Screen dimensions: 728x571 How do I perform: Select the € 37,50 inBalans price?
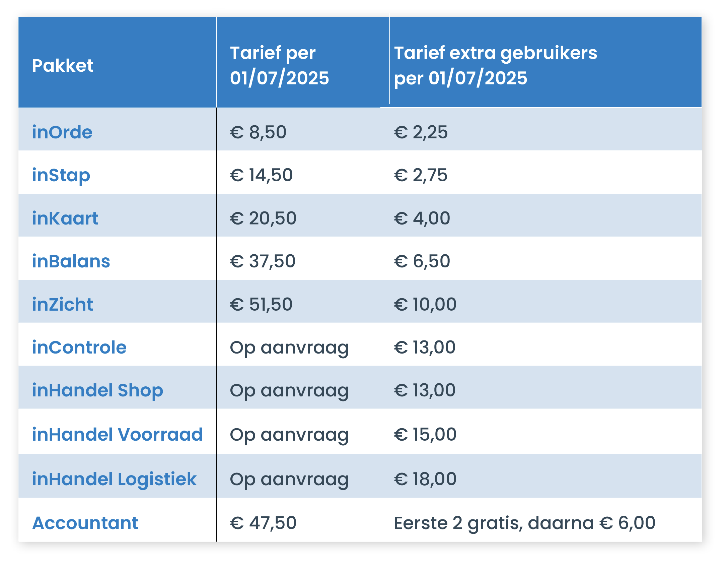(263, 261)
